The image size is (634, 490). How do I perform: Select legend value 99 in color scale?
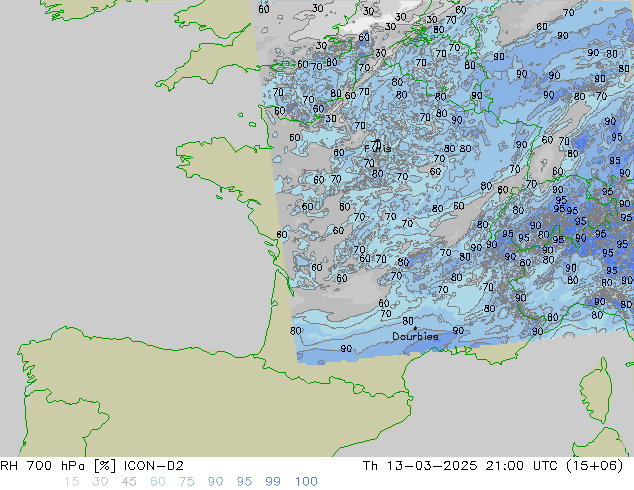(273, 482)
